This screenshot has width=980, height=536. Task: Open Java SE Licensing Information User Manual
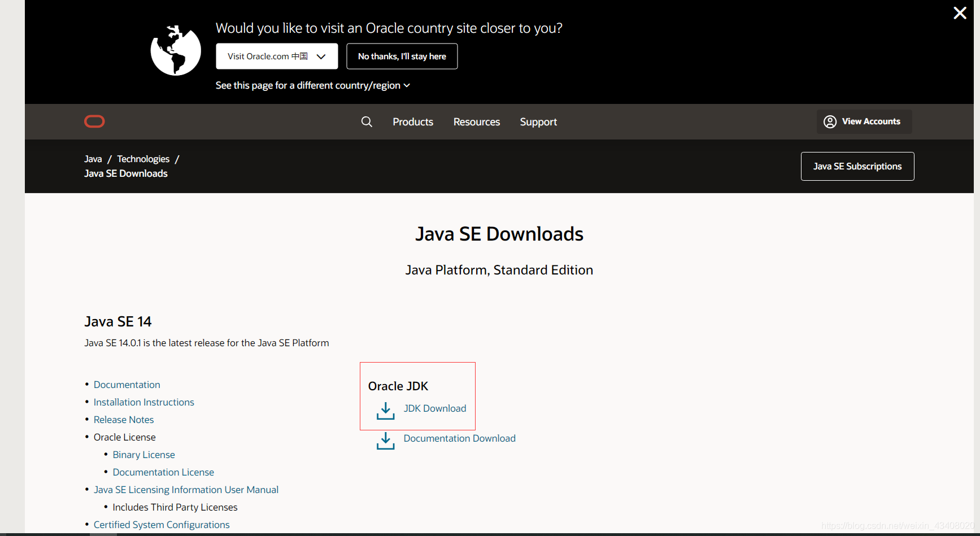(186, 490)
